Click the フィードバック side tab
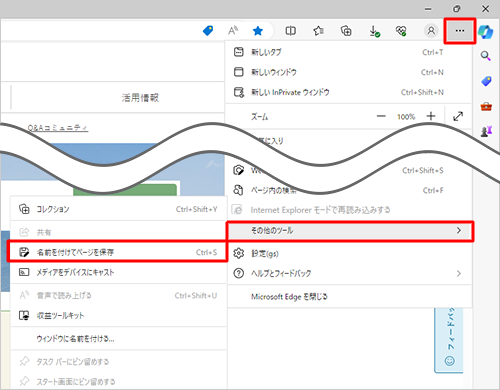This screenshot has width=500, height=390. click(450, 340)
